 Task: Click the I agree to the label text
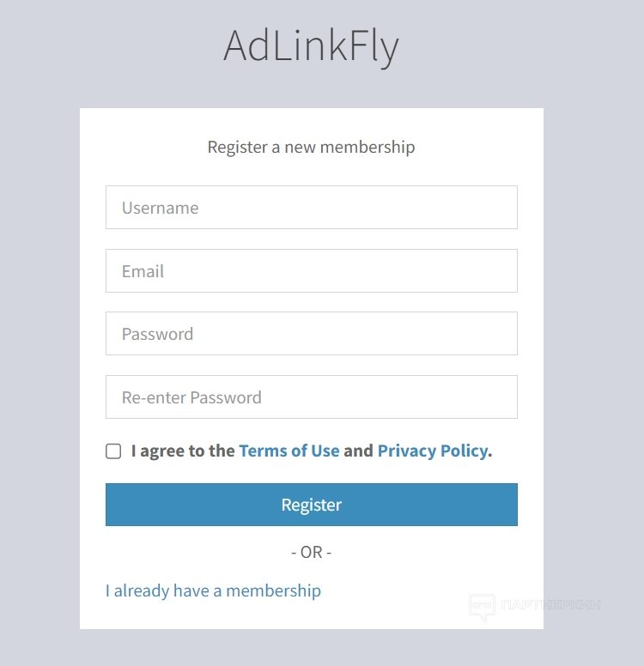coord(183,451)
